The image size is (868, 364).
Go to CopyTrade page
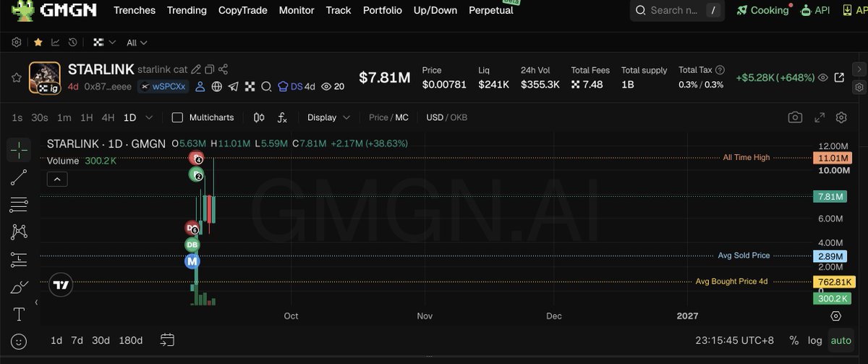point(242,10)
